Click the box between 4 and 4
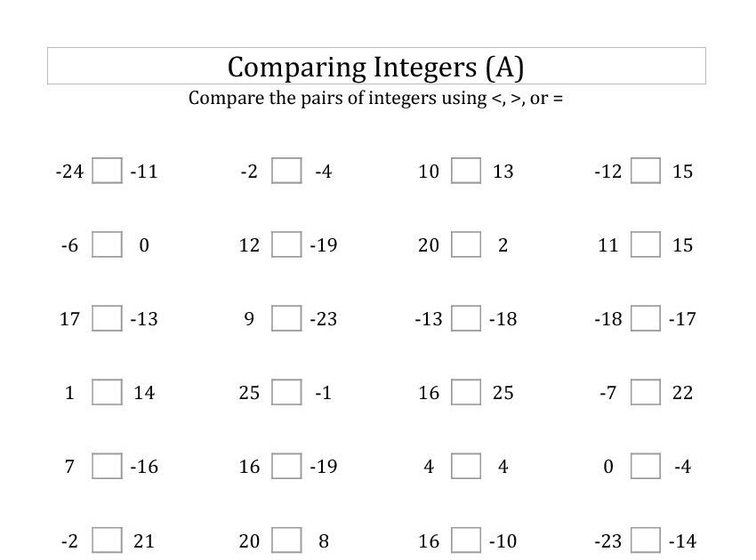The height and width of the screenshot is (560, 756). 466,466
